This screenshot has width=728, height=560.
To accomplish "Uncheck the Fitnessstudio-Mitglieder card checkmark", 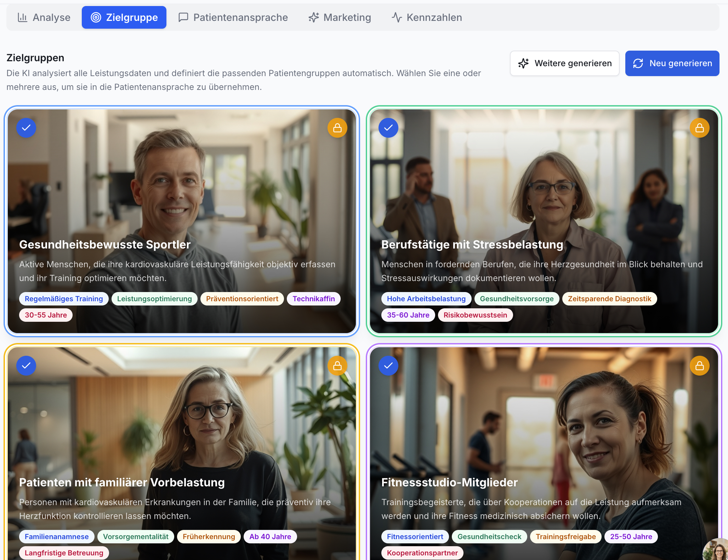I will 388,366.
